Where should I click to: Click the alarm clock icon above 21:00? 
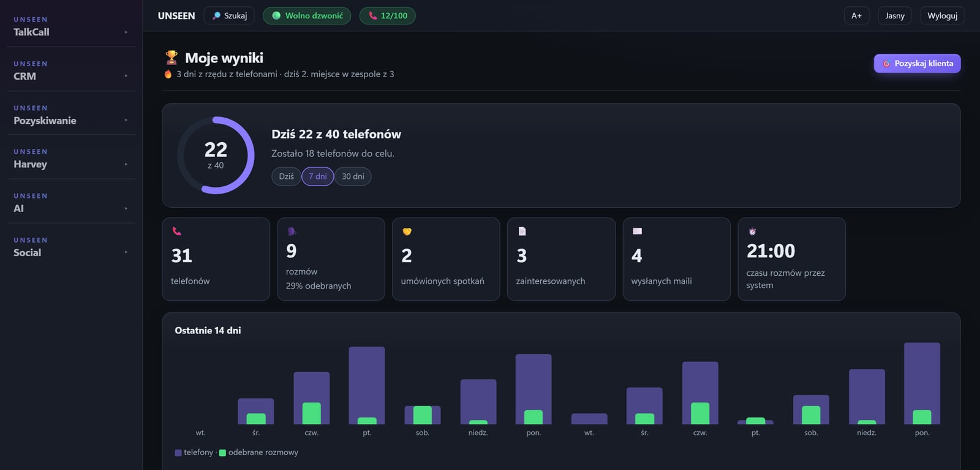point(752,231)
